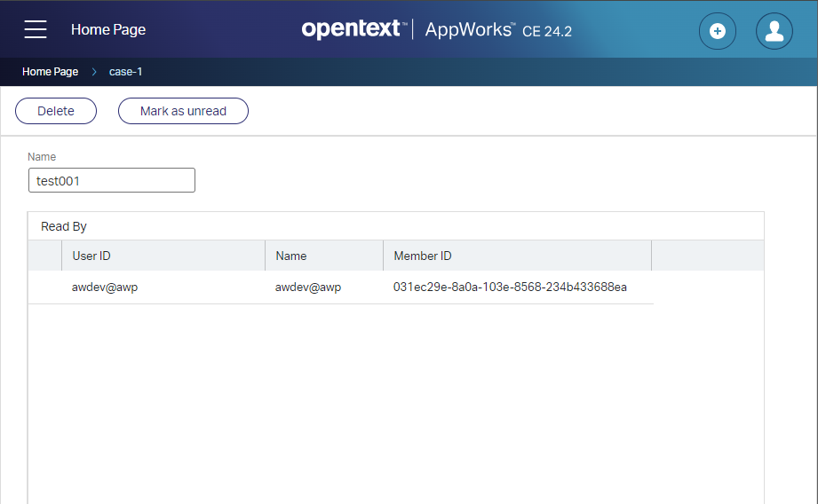
Task: Click the Member ID value 031ec29e cell
Action: (x=510, y=287)
